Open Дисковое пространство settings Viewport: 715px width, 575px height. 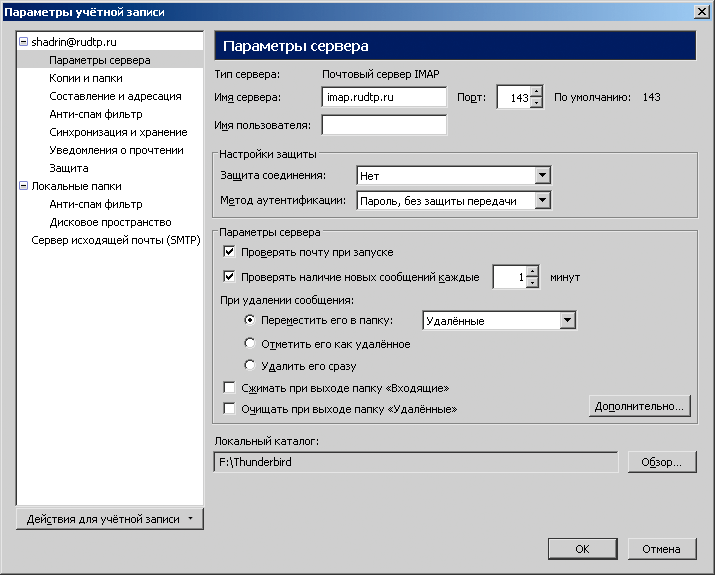pos(110,222)
